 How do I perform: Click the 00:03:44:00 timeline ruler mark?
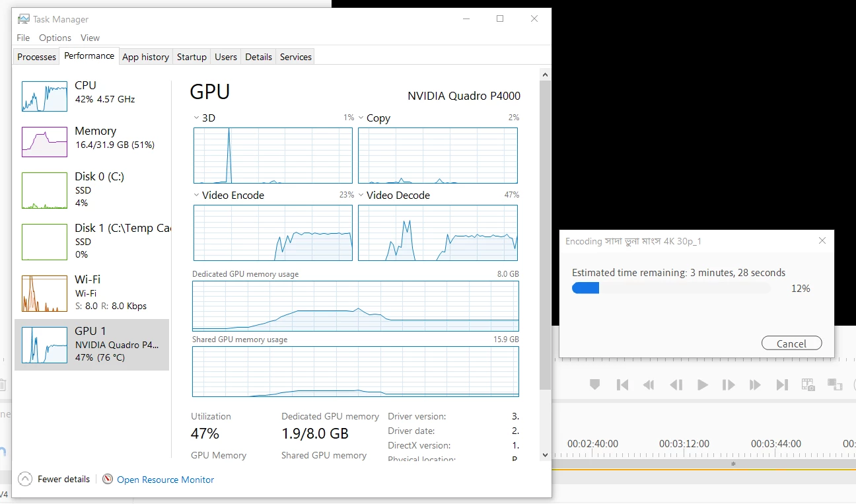pos(776,444)
